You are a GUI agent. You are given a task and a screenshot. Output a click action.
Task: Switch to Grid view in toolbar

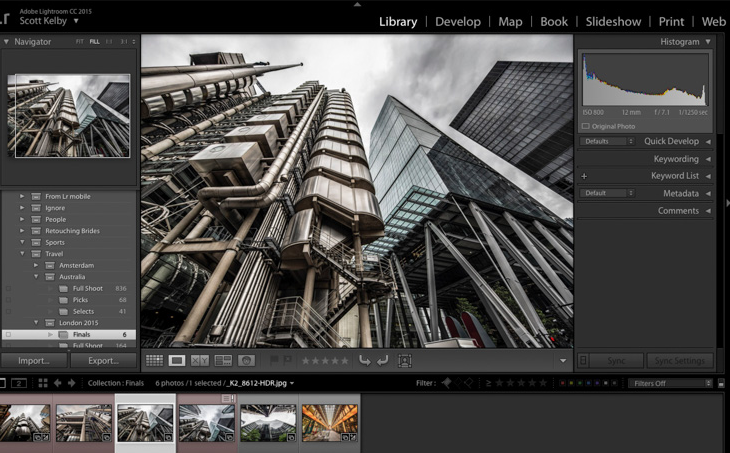[x=155, y=360]
